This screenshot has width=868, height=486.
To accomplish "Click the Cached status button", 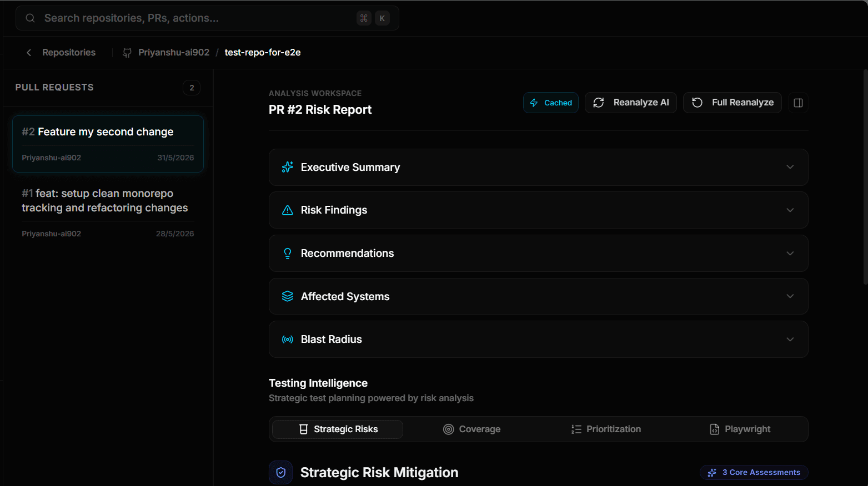I will point(551,103).
